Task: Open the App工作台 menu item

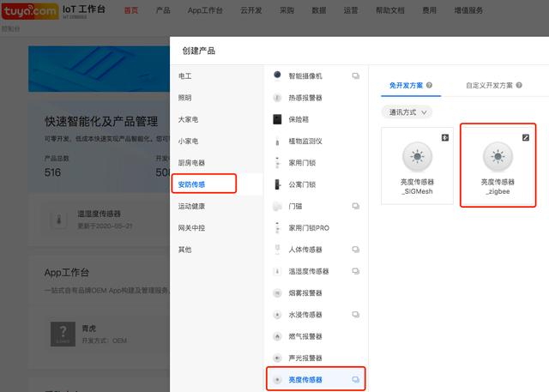Action: tap(205, 10)
